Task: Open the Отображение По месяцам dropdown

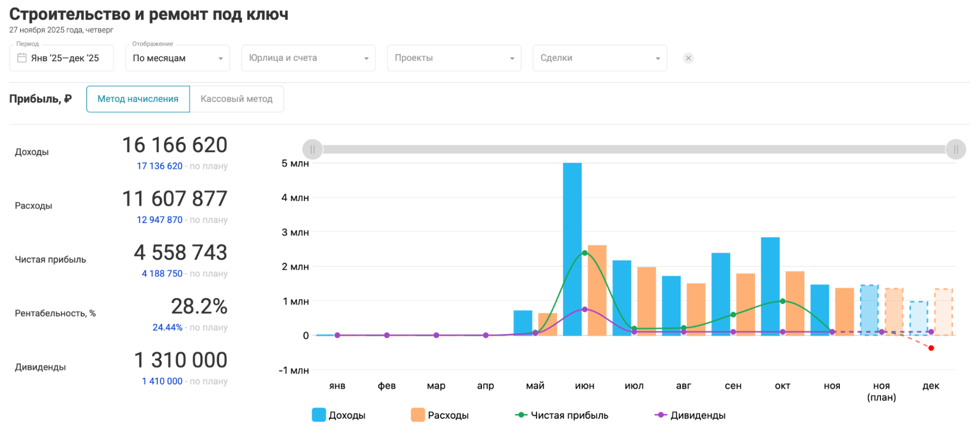Action: click(x=177, y=58)
